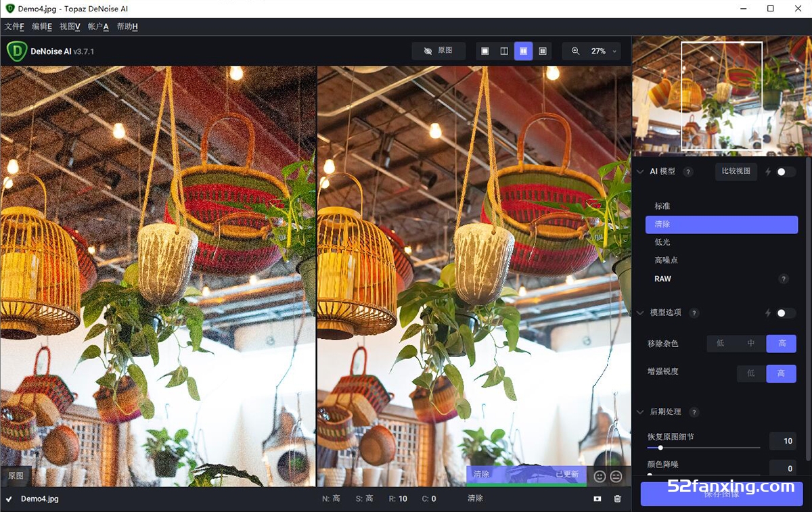Click the 原图 label on left preview
Screen dimensions: 812x512
click(16, 476)
